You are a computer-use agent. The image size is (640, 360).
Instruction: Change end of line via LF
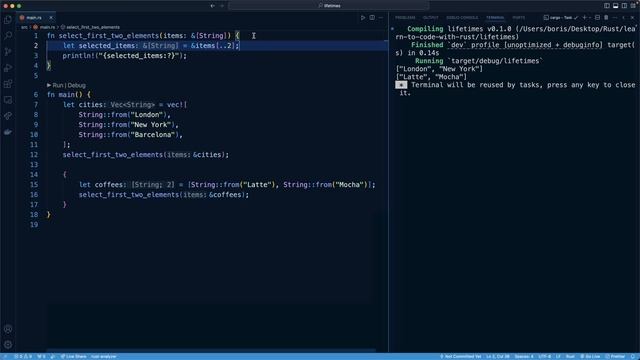(x=558, y=356)
